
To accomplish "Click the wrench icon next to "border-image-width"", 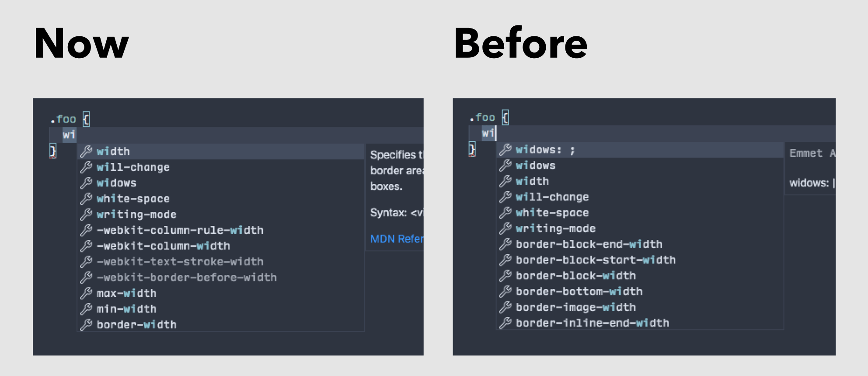I will tap(506, 307).
